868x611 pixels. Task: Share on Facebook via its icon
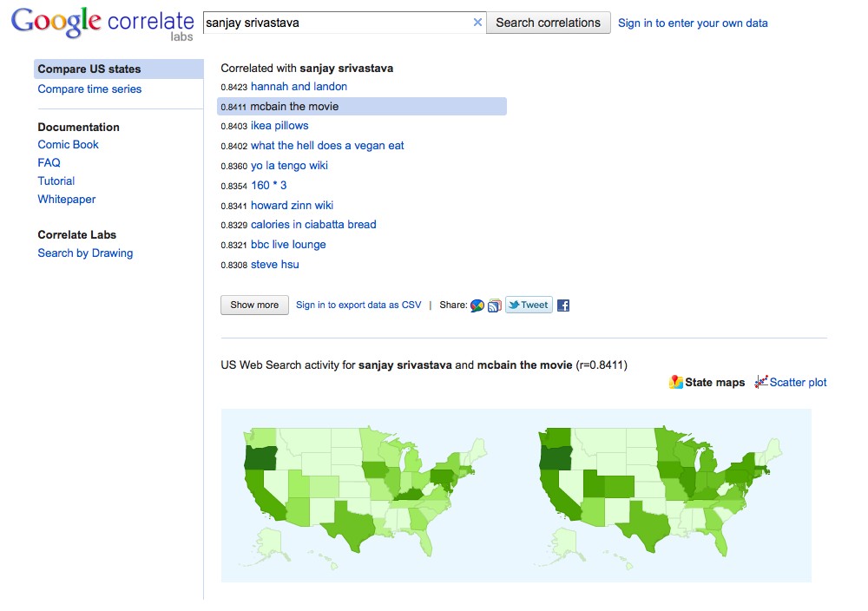[563, 305]
